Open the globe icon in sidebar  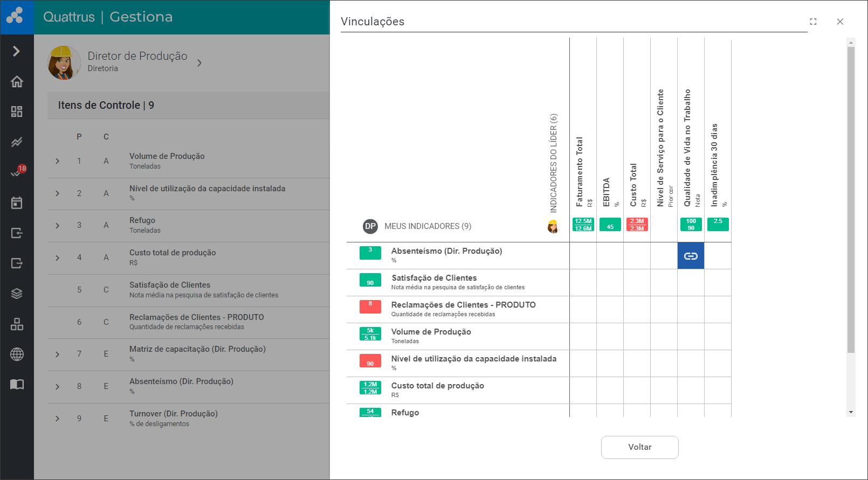[17, 354]
